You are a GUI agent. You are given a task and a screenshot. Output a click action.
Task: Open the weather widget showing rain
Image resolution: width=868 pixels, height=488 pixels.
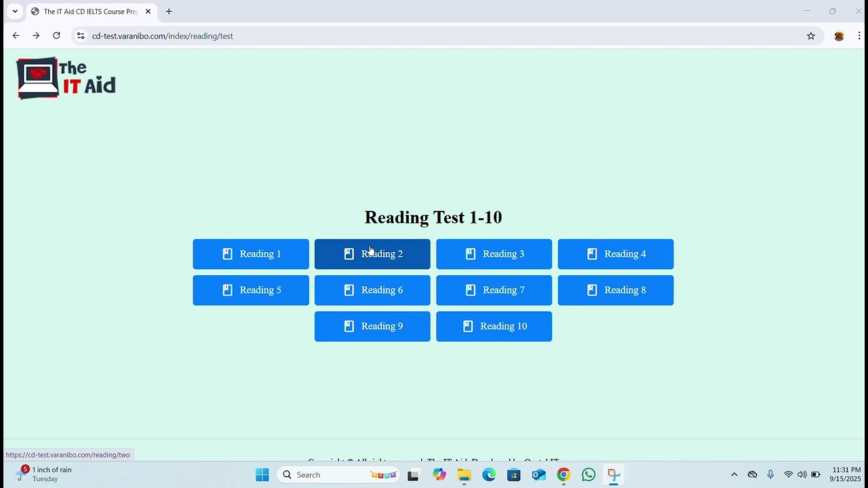(x=44, y=474)
